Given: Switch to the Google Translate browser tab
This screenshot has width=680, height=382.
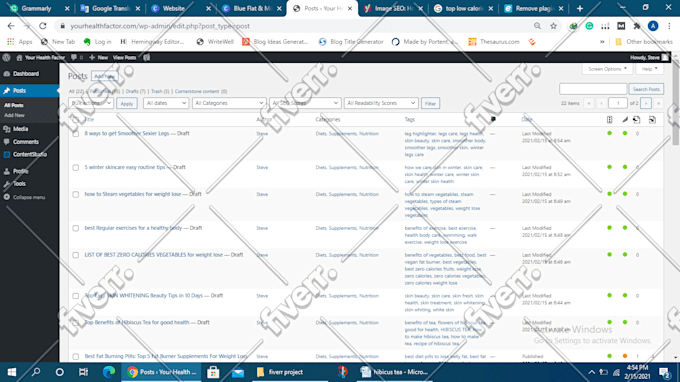Looking at the screenshot, I should [111, 8].
